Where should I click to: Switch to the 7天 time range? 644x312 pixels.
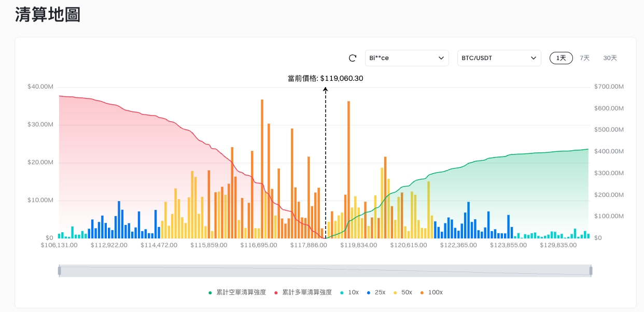584,58
